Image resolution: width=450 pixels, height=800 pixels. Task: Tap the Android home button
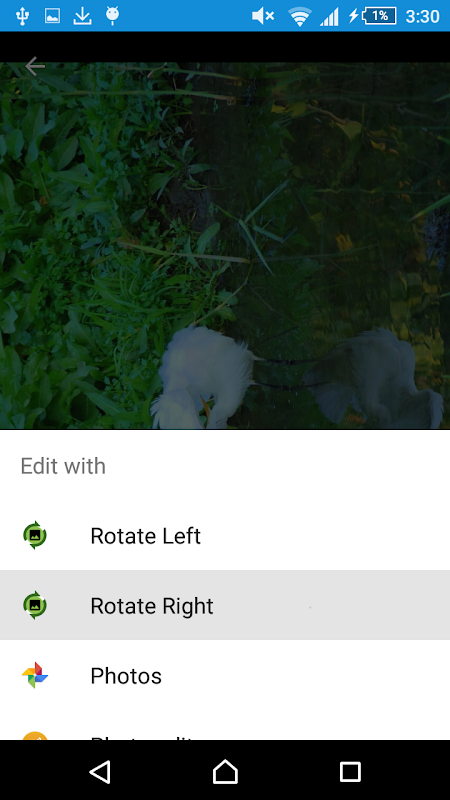tap(225, 772)
